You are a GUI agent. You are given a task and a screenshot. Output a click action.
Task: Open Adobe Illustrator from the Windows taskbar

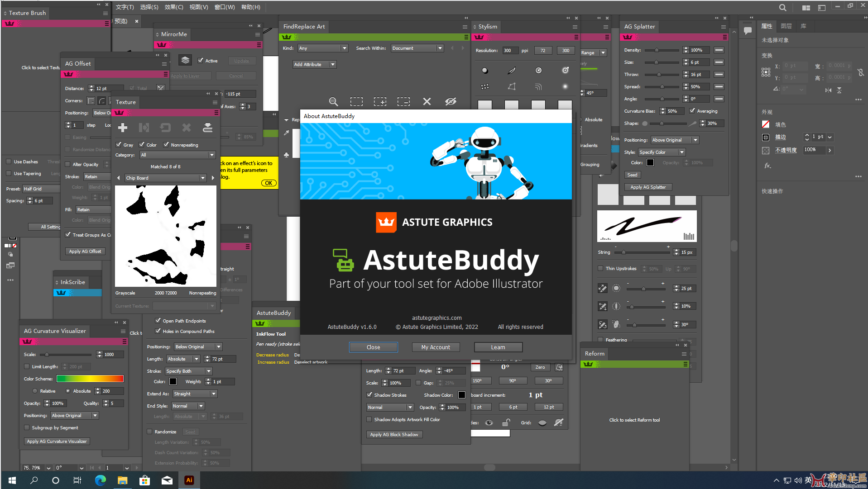[x=189, y=480]
